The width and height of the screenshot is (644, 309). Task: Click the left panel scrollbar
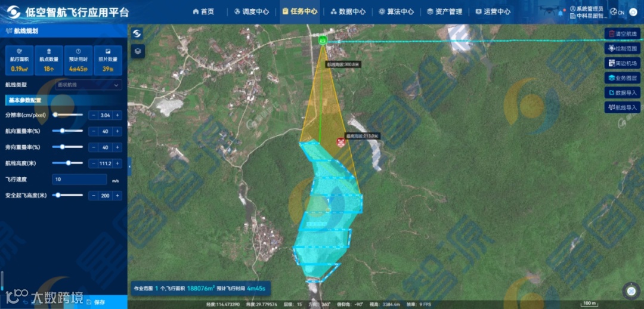(2, 280)
